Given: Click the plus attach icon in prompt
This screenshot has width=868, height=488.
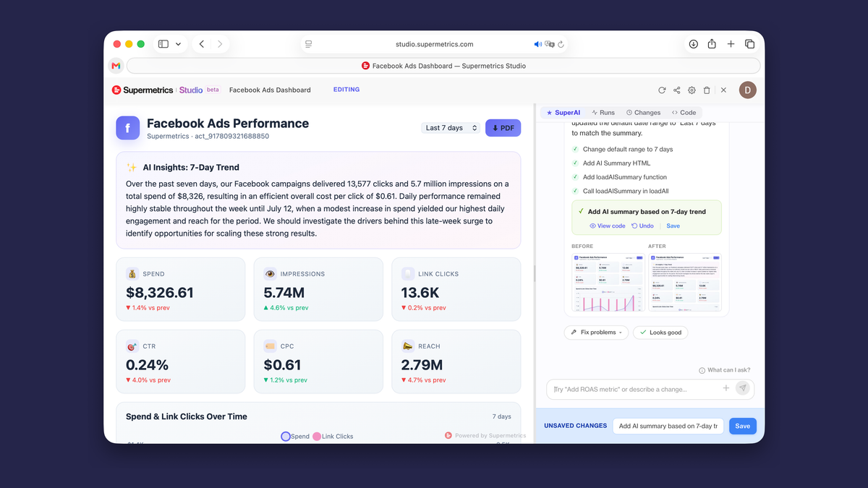Looking at the screenshot, I should (726, 388).
